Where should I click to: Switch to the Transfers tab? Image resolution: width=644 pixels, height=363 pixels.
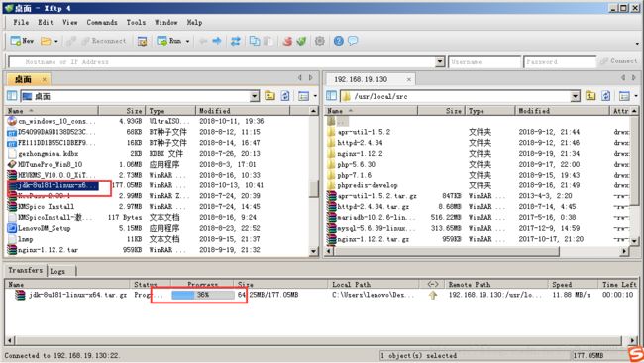[x=25, y=270]
